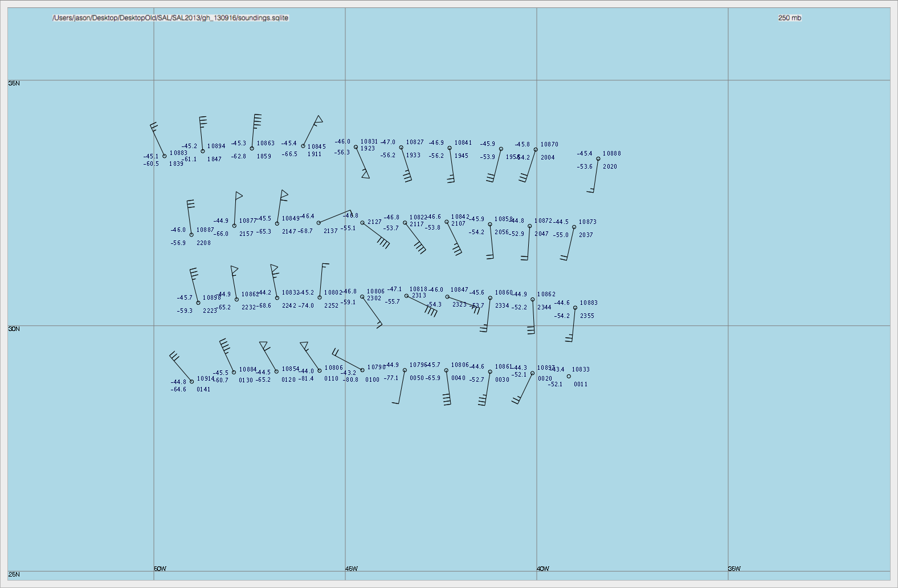Select the time value 2004

tap(548, 158)
